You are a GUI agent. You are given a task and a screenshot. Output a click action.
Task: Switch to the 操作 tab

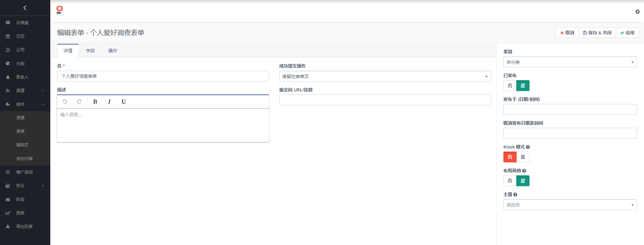(x=113, y=51)
